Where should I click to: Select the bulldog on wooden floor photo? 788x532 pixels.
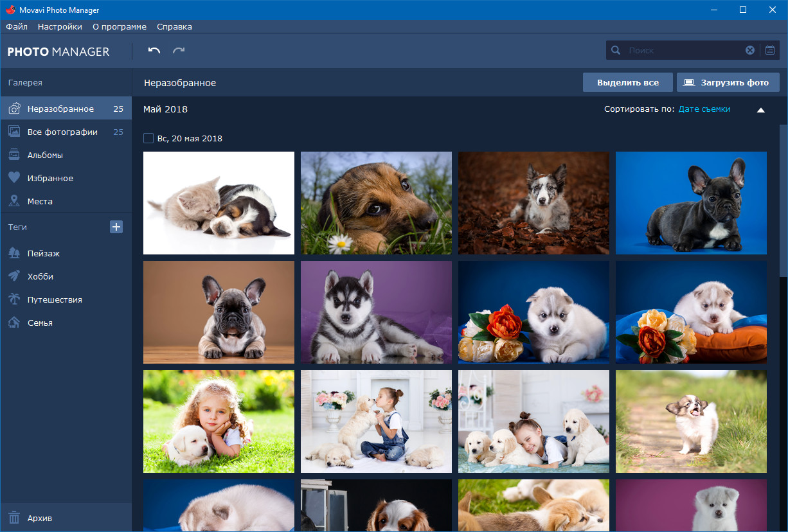pos(219,312)
